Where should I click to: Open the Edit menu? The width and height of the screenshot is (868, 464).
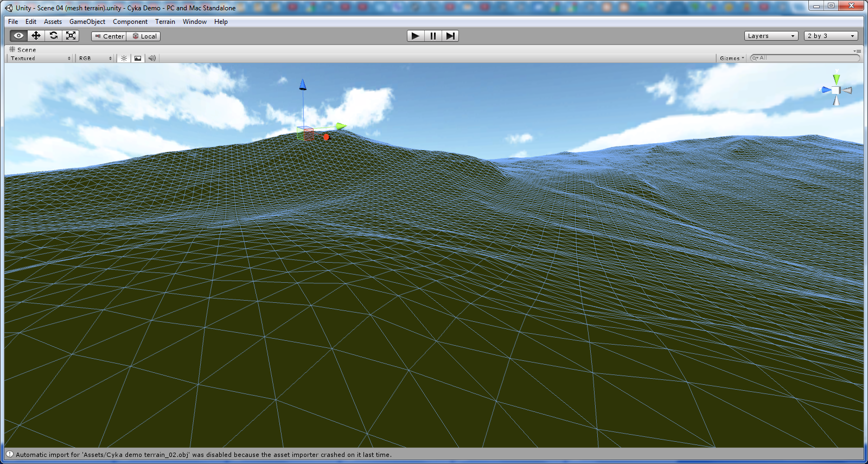31,22
